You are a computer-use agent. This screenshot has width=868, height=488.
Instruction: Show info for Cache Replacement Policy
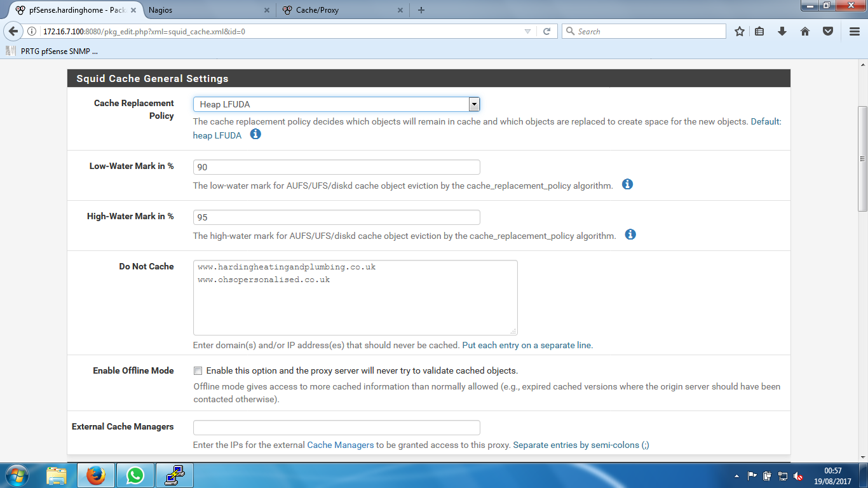coord(255,134)
